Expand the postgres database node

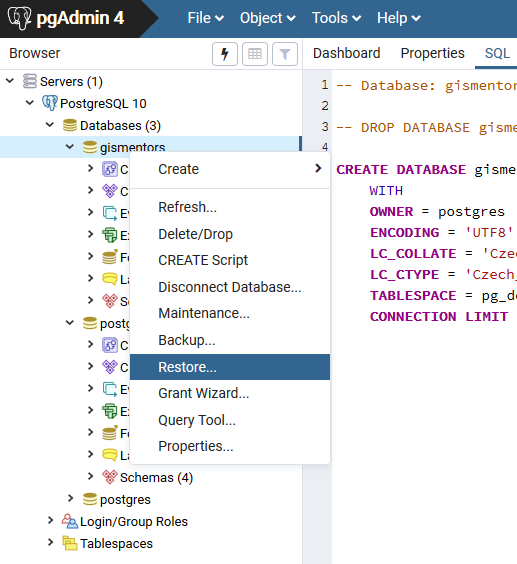tap(71, 499)
